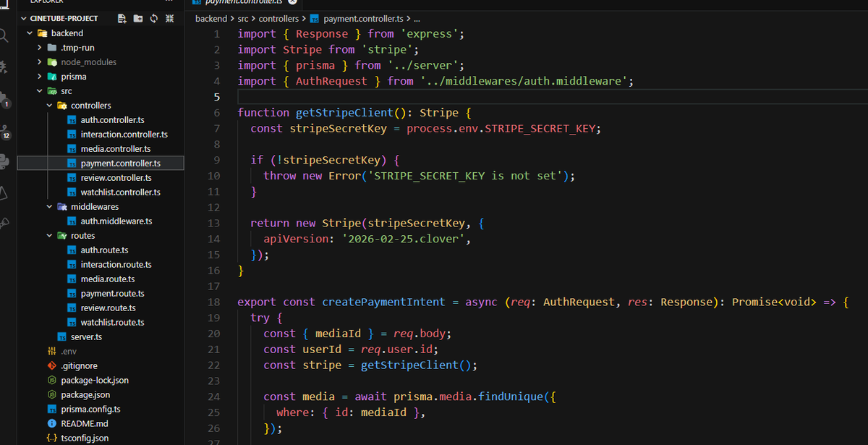
Task: Open activity bar icon with badge 1
Action: [4, 100]
